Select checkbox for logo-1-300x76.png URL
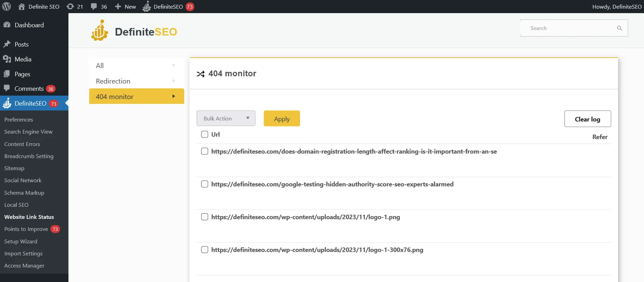The height and width of the screenshot is (282, 644). click(205, 250)
